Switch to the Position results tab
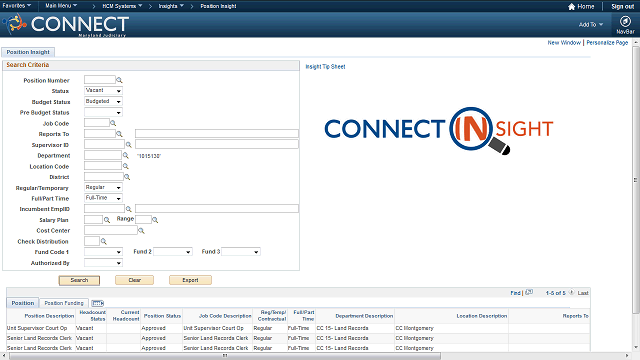 [x=23, y=303]
